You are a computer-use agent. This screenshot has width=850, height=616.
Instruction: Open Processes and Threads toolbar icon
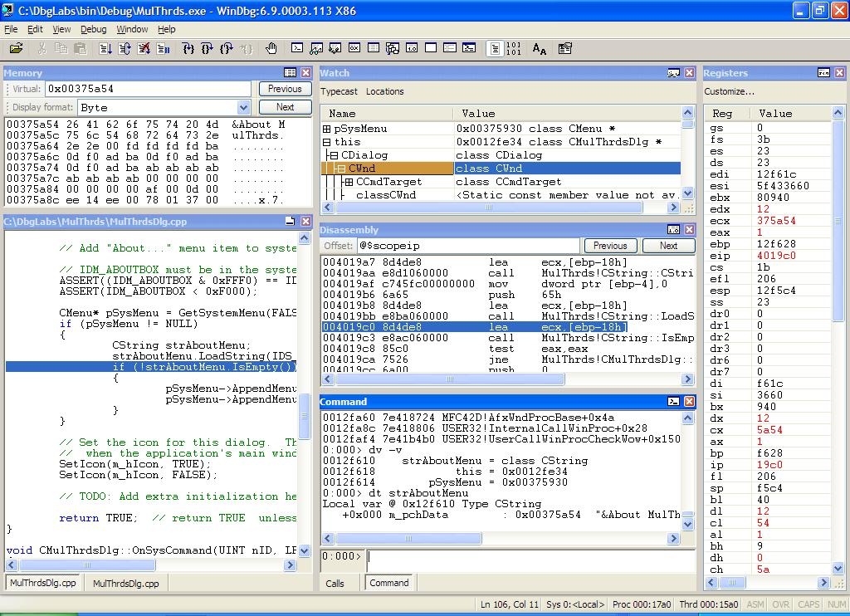point(450,48)
